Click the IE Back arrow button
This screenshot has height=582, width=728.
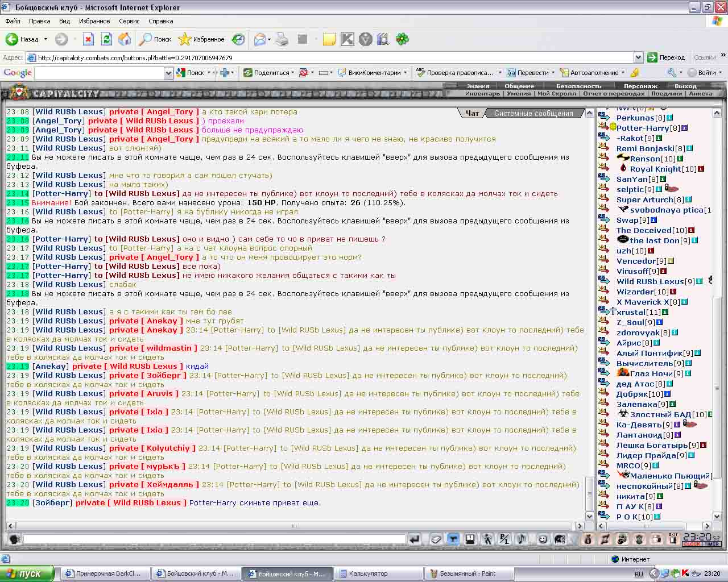coord(22,39)
